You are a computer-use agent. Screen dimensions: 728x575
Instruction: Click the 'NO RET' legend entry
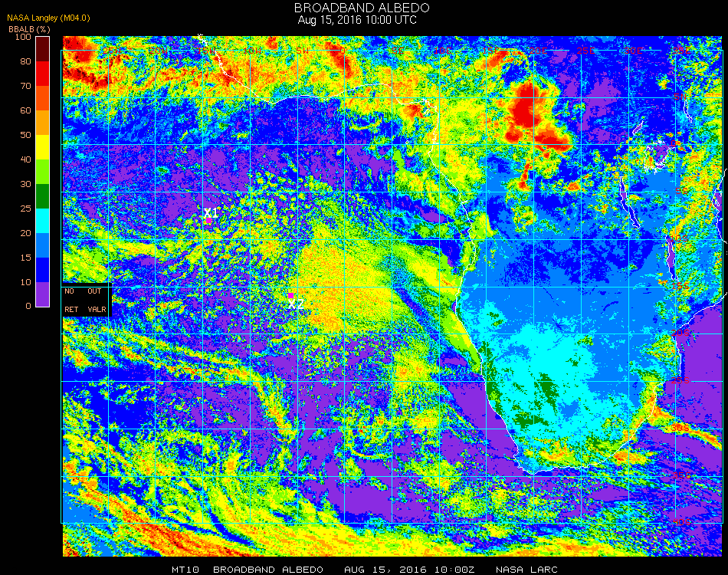pyautogui.click(x=71, y=300)
